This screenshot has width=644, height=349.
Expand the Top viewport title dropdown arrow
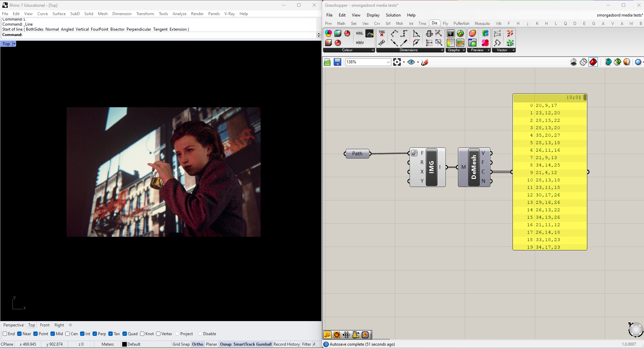pyautogui.click(x=14, y=44)
